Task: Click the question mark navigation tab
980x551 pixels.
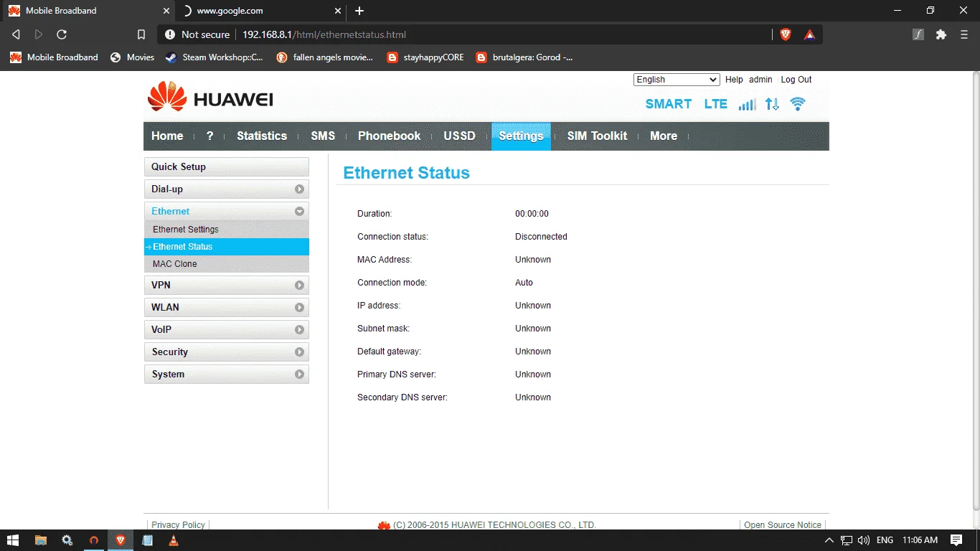Action: (209, 136)
